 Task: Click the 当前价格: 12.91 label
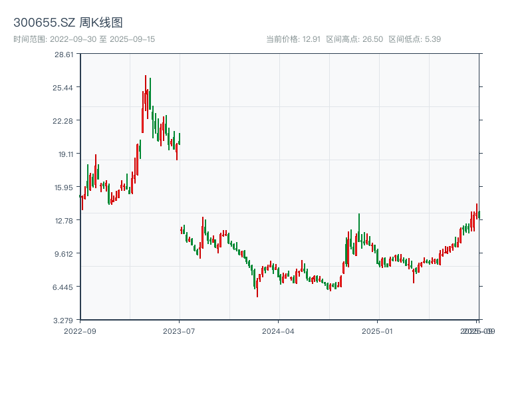[293, 39]
